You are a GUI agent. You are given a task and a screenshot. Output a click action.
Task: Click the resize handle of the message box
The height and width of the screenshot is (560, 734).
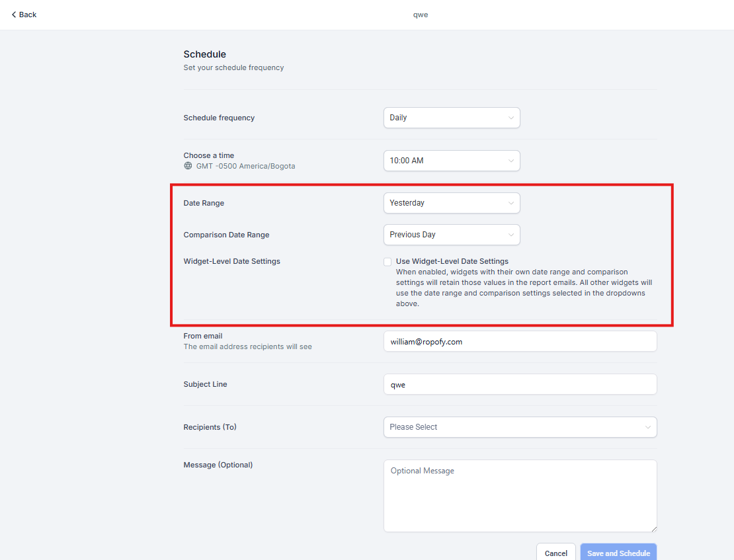coord(653,528)
